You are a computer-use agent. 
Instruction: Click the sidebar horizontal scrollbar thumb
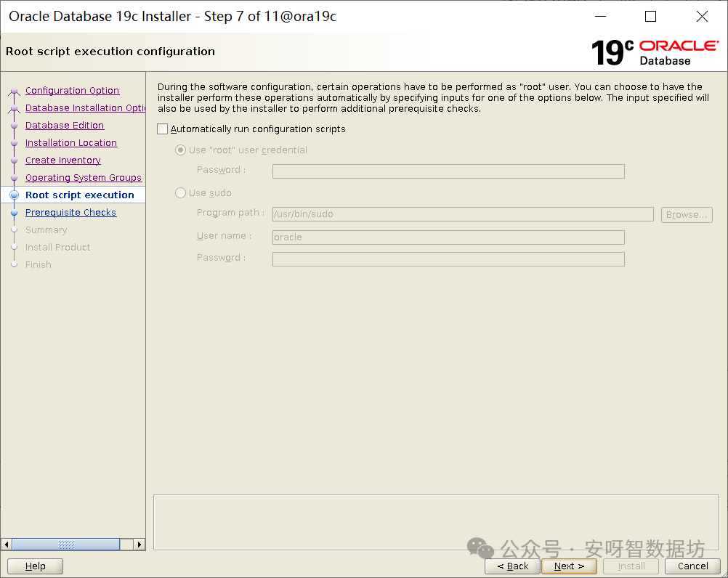66,544
